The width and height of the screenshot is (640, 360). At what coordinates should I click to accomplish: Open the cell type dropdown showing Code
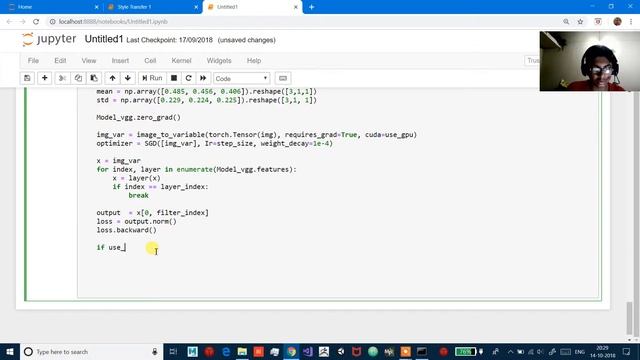pyautogui.click(x=242, y=78)
